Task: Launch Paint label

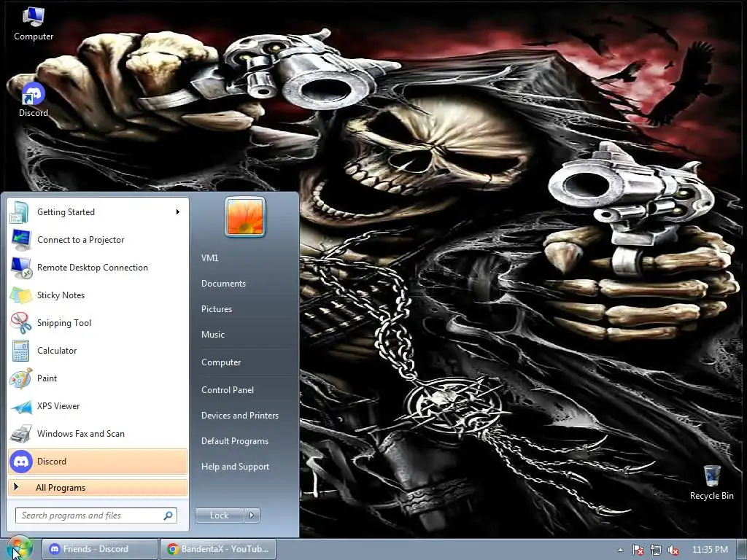Action: [x=47, y=378]
